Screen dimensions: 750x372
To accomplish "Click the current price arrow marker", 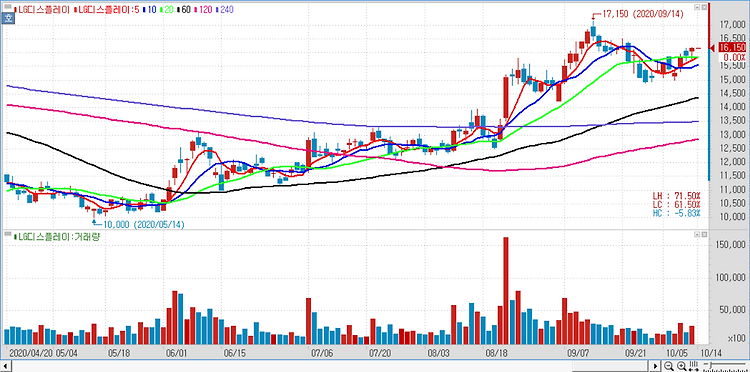I will [x=713, y=48].
